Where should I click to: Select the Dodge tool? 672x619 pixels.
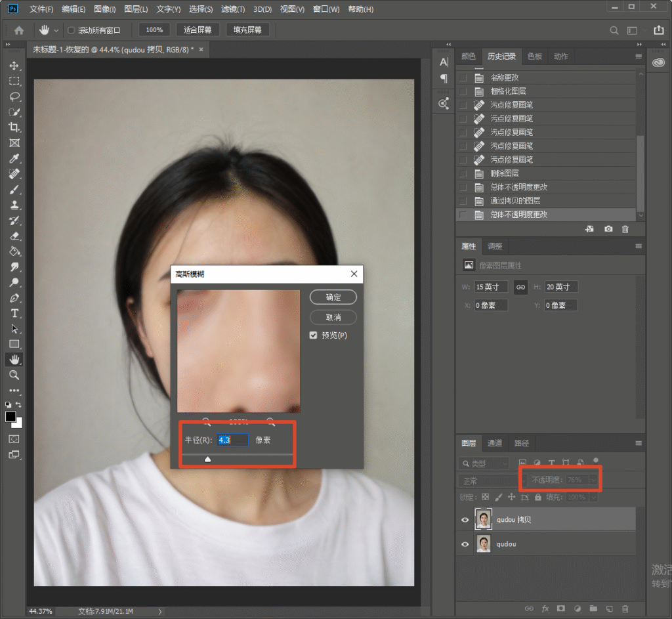pos(14,282)
